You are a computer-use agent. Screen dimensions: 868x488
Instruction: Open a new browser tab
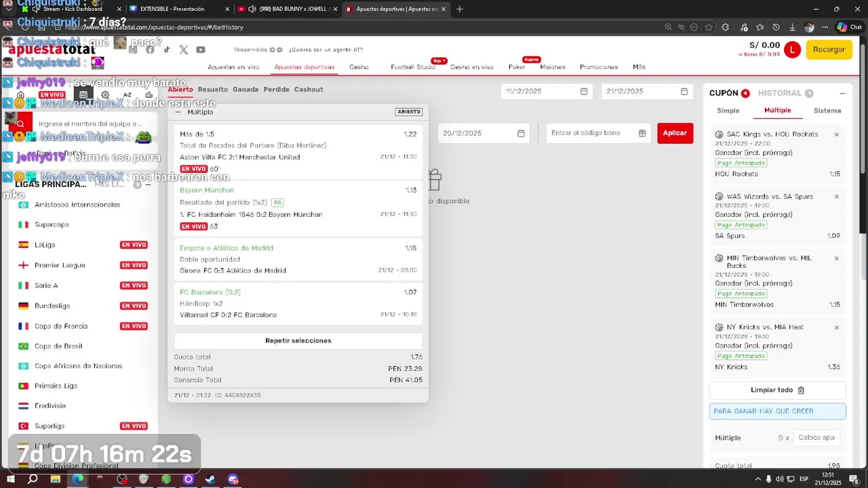460,9
